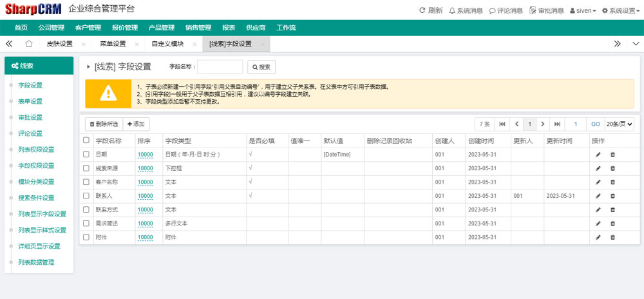
Task: Click the 搜索 button
Action: tap(261, 67)
